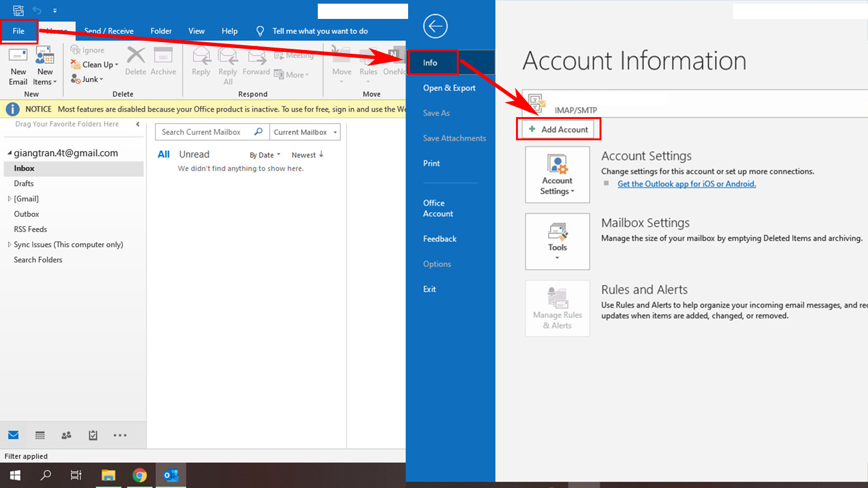The height and width of the screenshot is (488, 868).
Task: Click the Delete icon in ribbon
Action: 135,61
